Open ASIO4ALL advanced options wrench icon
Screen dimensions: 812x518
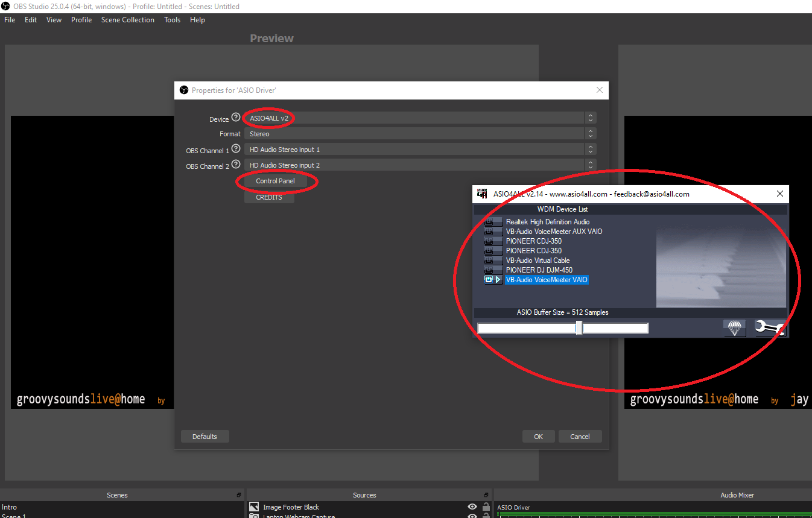pyautogui.click(x=770, y=328)
